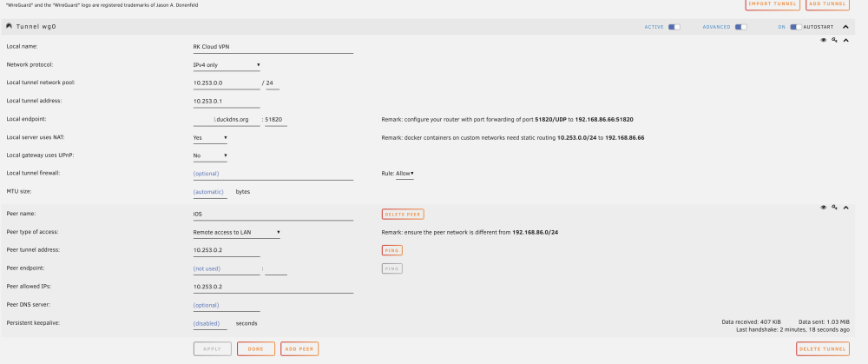868x364 pixels.
Task: View iOS peer config via eye icon
Action: [823, 208]
